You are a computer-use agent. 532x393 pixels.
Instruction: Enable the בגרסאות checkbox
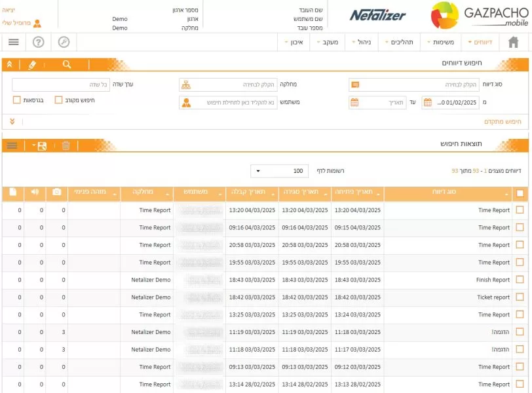(x=17, y=100)
